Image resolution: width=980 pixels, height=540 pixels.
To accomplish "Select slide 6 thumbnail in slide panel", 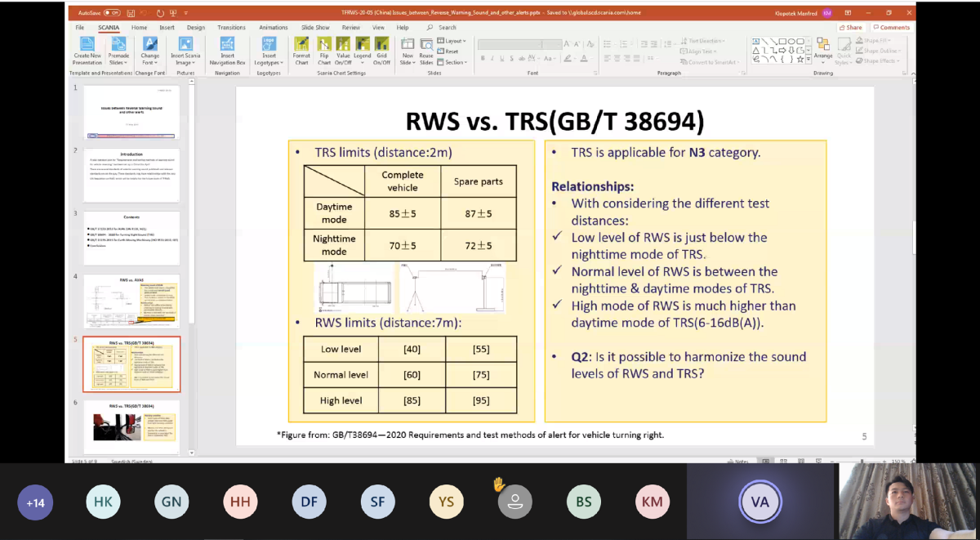I will 131,425.
